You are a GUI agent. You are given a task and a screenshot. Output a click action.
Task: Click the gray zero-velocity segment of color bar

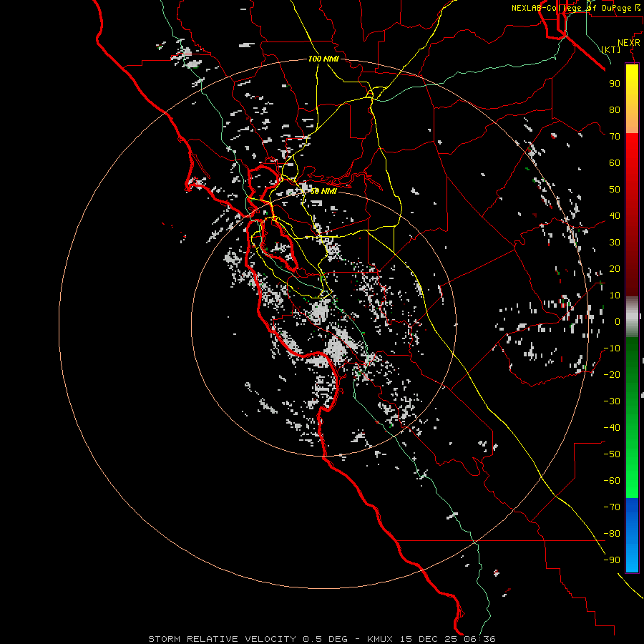(632, 317)
